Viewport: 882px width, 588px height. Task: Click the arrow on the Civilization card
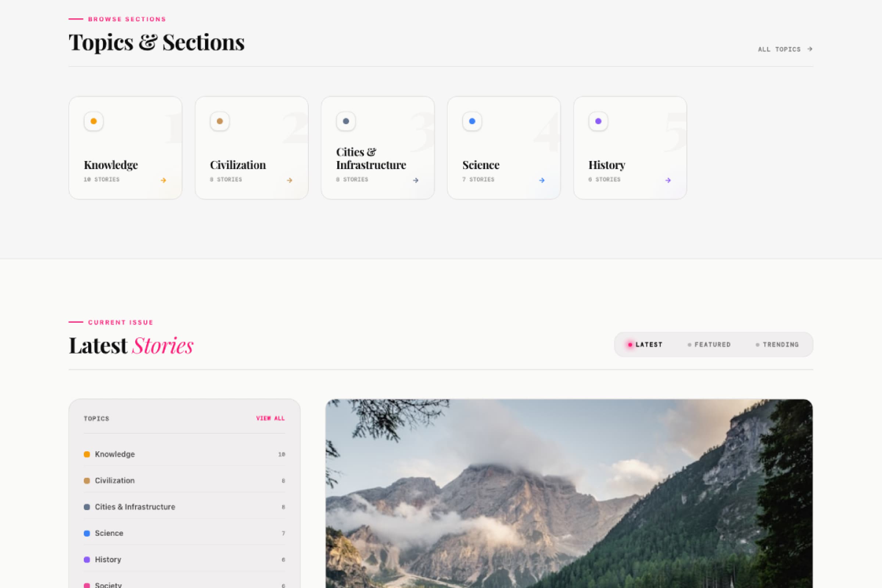[290, 180]
